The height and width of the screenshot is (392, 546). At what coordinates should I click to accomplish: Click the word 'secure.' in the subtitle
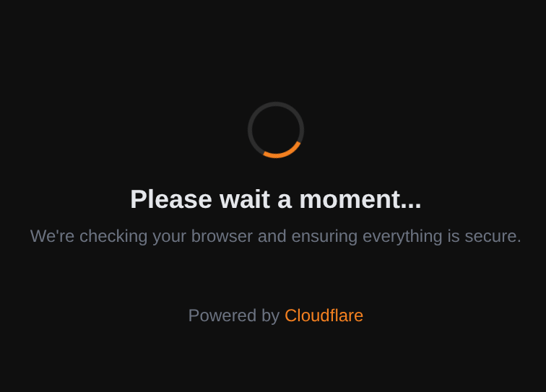point(493,236)
